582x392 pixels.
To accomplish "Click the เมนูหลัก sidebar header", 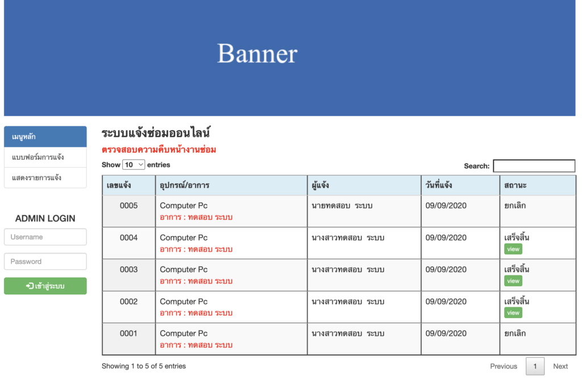I will point(45,136).
